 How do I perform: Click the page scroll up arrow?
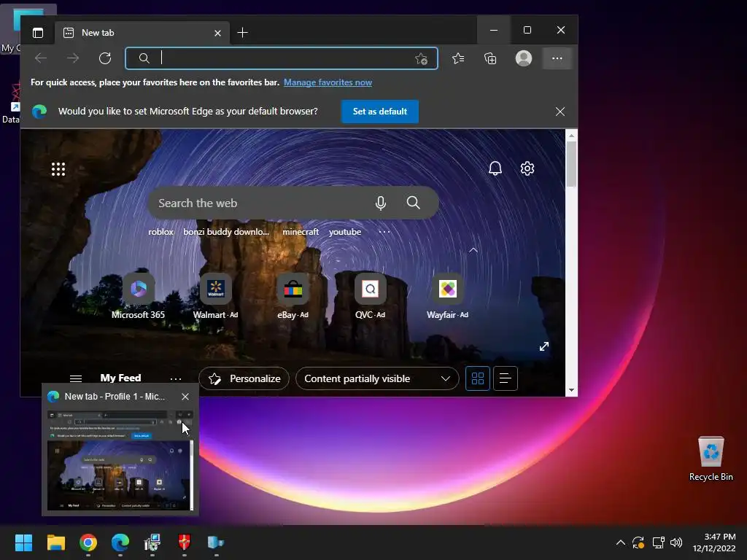click(x=571, y=136)
